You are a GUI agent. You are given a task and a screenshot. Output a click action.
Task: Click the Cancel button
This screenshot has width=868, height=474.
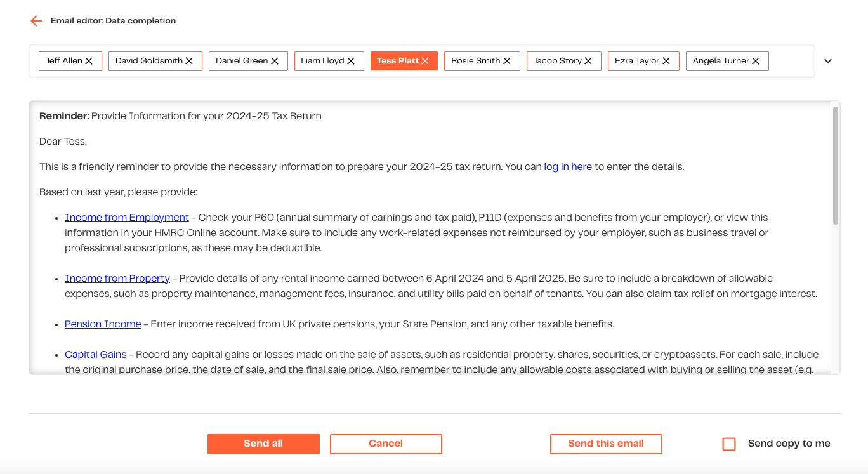click(x=386, y=444)
